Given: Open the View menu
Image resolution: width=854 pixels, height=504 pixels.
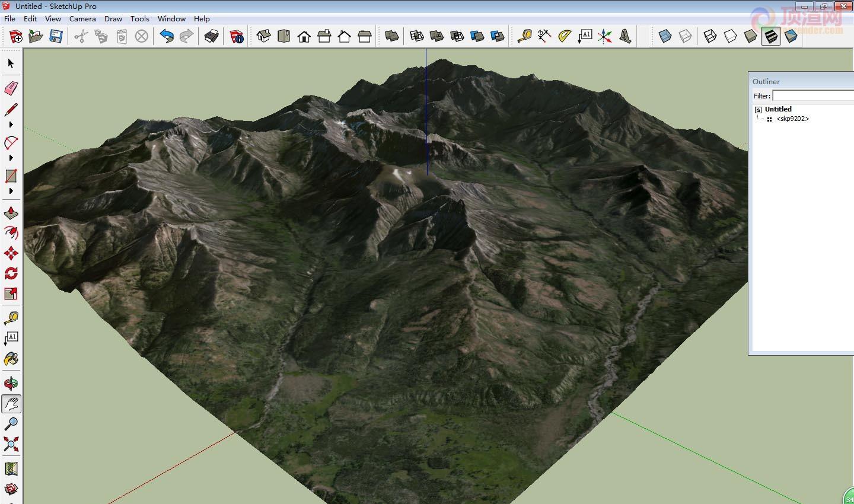Looking at the screenshot, I should [x=53, y=18].
